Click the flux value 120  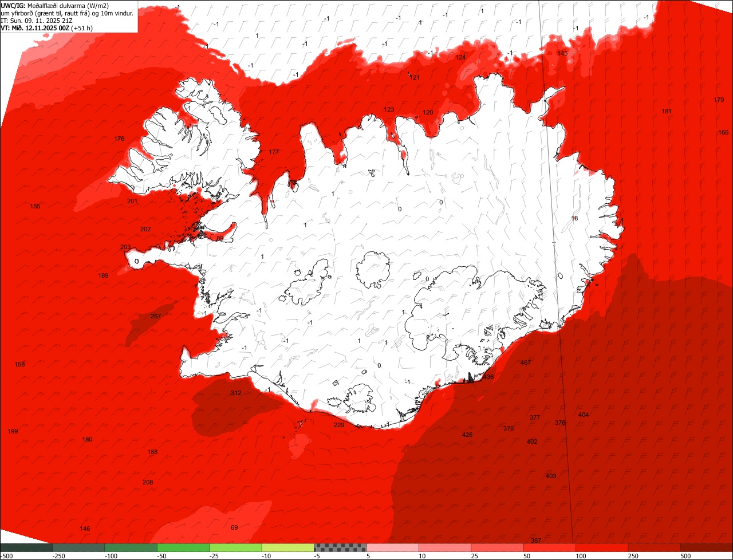(428, 112)
